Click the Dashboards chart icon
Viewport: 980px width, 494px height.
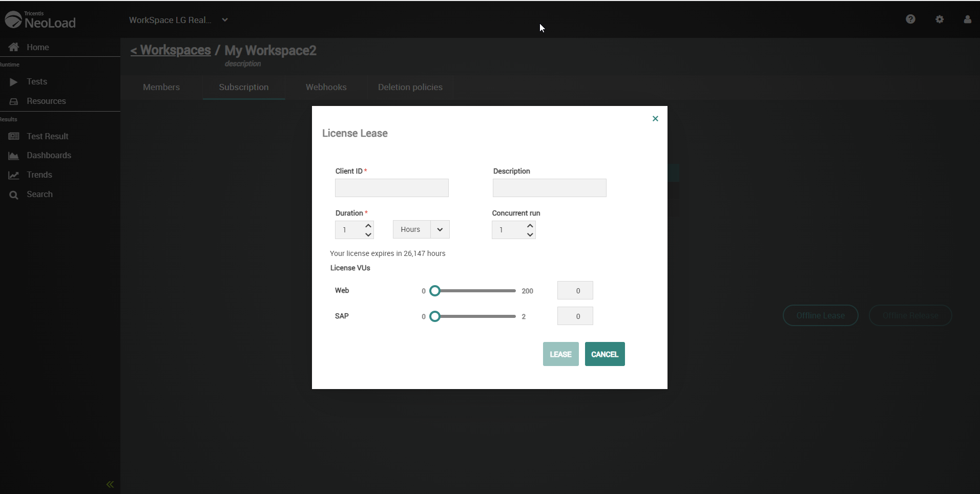(14, 156)
